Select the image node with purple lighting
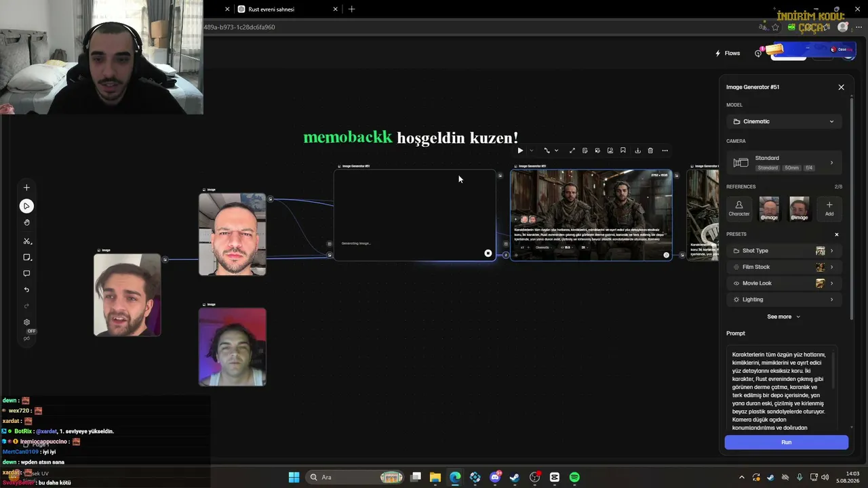This screenshot has width=868, height=488. tap(233, 347)
